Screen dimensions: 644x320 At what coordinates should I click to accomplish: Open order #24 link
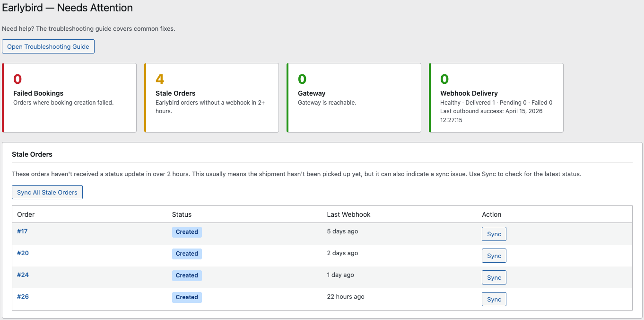coord(23,275)
